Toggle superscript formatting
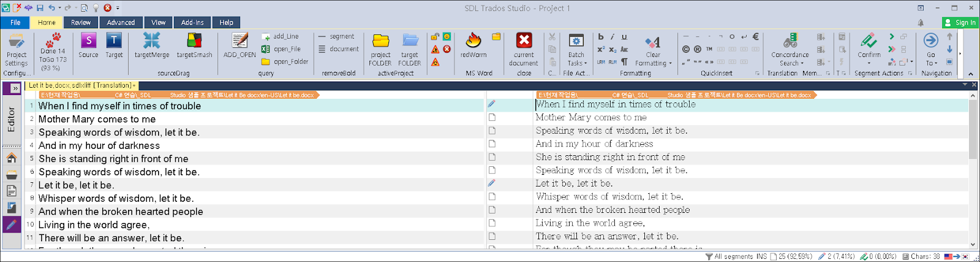 [601, 49]
